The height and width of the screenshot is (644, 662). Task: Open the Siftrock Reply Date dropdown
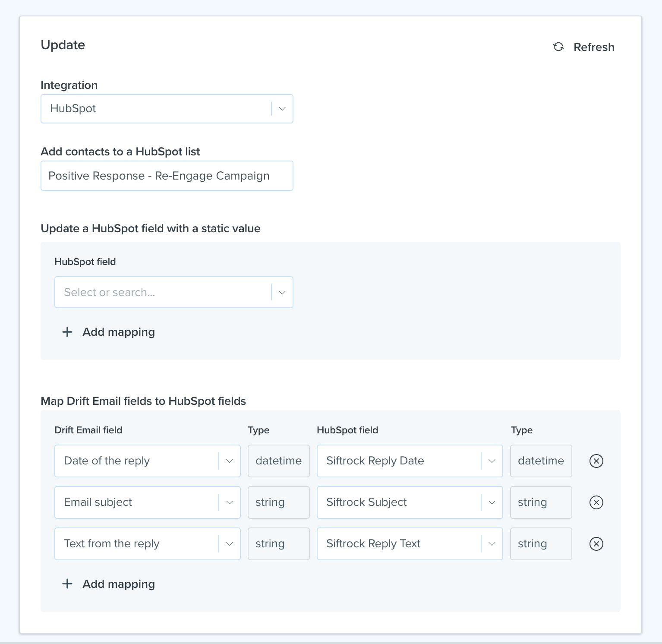[x=410, y=461]
